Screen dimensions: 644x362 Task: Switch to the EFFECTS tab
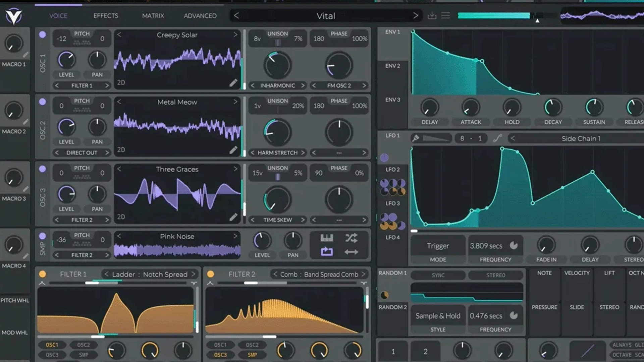click(x=106, y=15)
